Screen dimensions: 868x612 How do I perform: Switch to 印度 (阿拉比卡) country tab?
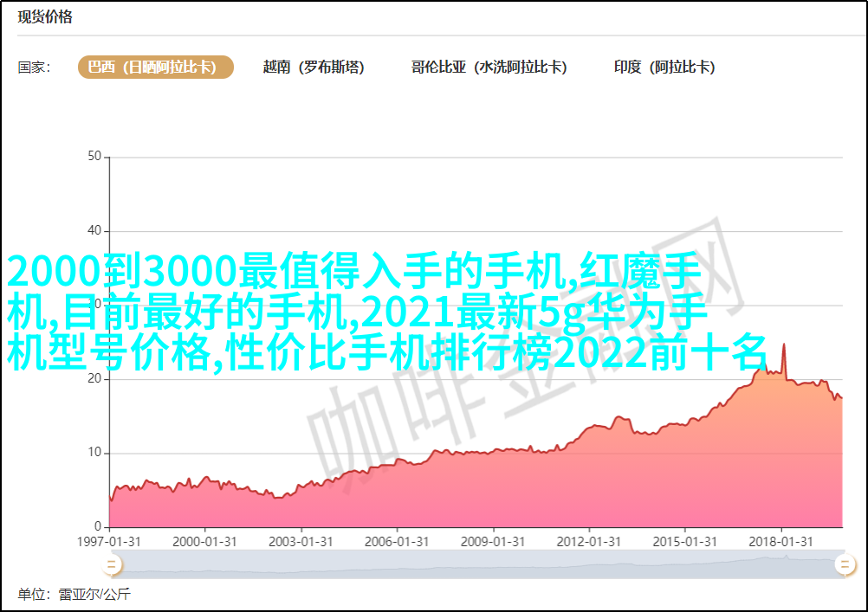click(664, 67)
